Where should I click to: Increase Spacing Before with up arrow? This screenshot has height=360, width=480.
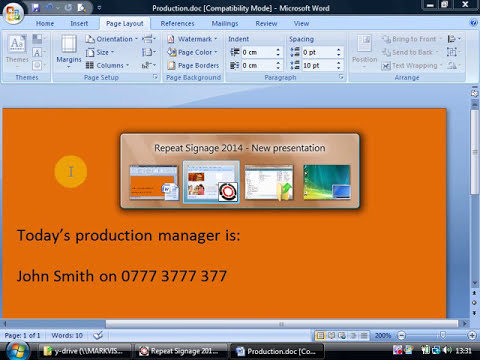[339, 50]
